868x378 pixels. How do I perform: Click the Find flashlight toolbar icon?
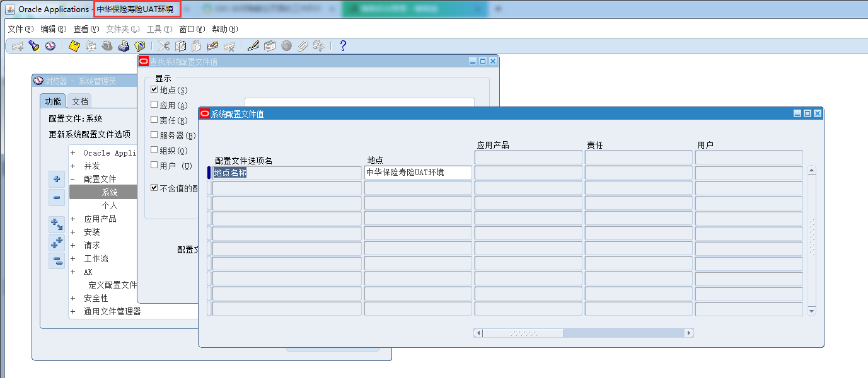pyautogui.click(x=34, y=46)
